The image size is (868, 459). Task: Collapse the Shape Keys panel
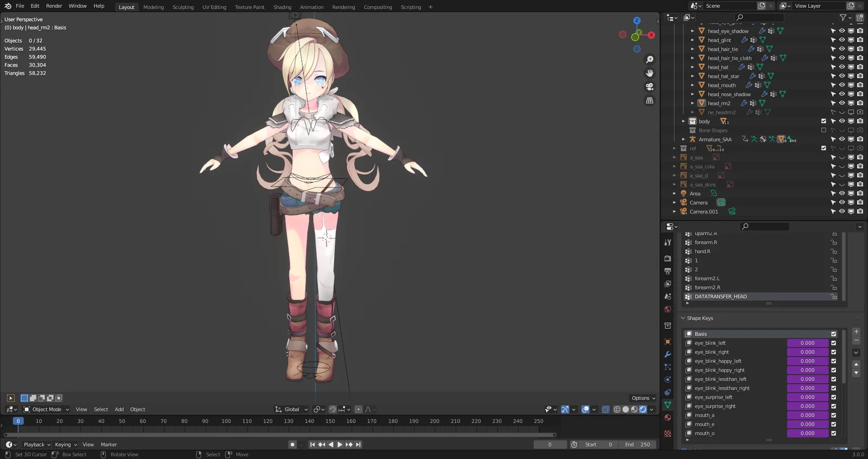(x=683, y=318)
